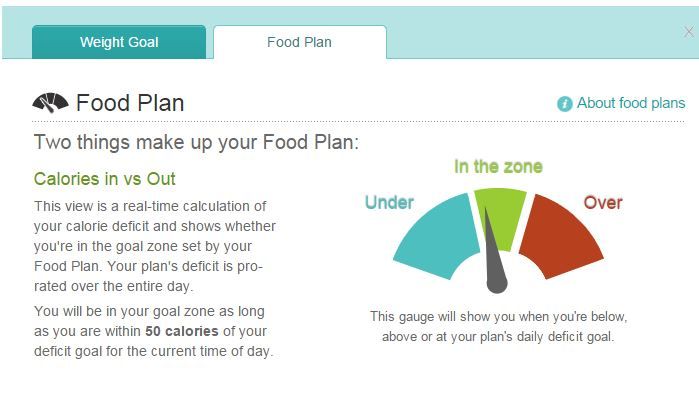
Task: Close the food plan dialog
Action: click(x=688, y=32)
